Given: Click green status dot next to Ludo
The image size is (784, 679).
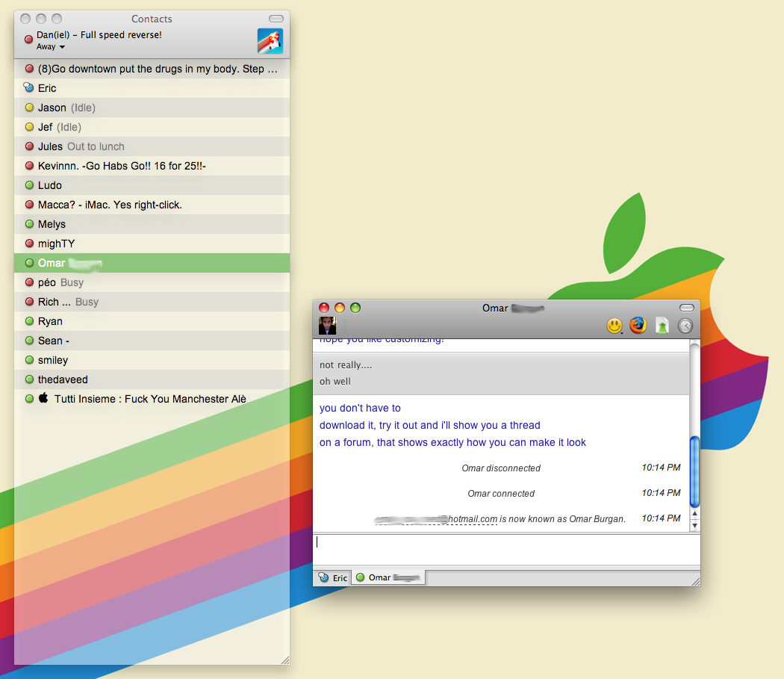Looking at the screenshot, I should (30, 185).
